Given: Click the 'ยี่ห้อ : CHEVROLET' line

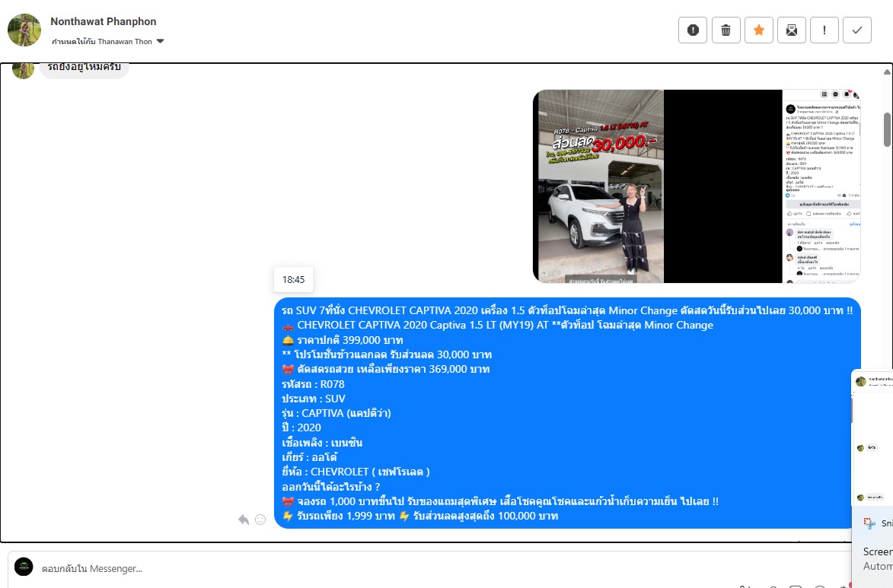Looking at the screenshot, I should pyautogui.click(x=356, y=472).
